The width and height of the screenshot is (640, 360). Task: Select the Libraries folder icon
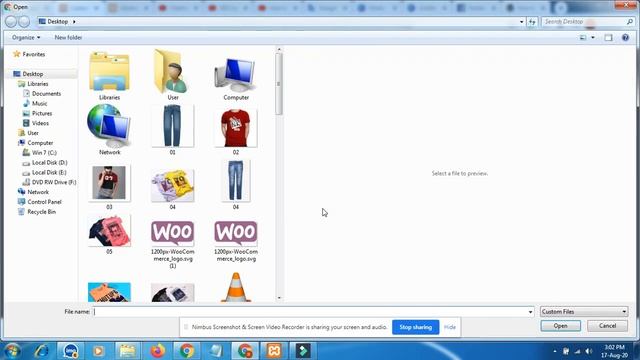(109, 71)
